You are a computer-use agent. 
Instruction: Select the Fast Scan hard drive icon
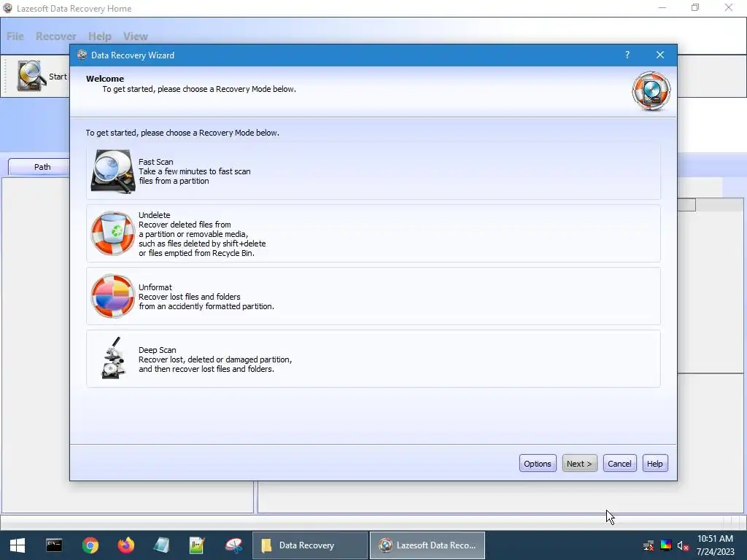tap(113, 171)
